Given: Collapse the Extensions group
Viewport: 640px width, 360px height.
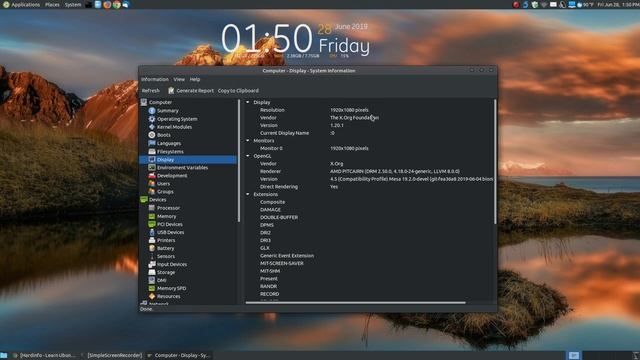Looking at the screenshot, I should tap(248, 194).
